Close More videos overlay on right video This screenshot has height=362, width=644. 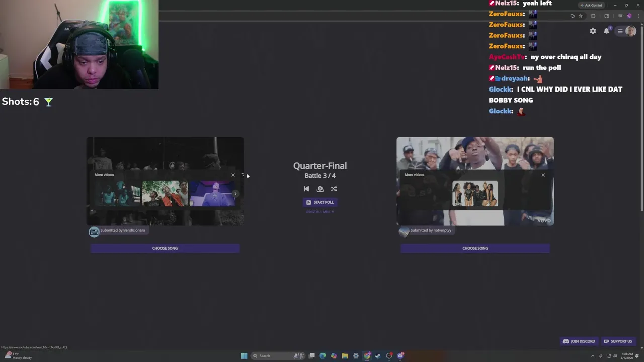543,175
